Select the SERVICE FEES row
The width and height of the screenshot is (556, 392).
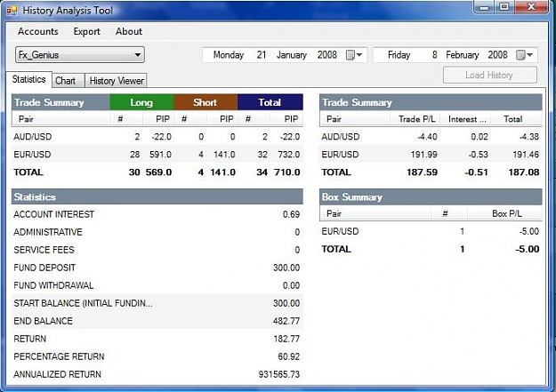[x=157, y=250]
